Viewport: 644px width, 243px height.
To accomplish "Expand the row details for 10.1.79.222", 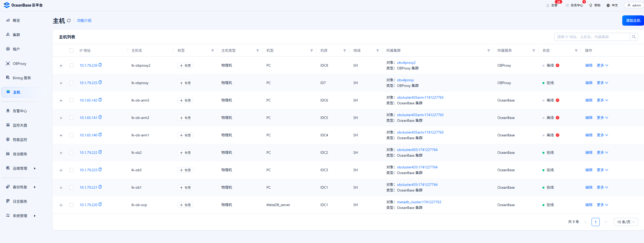I will (x=61, y=153).
